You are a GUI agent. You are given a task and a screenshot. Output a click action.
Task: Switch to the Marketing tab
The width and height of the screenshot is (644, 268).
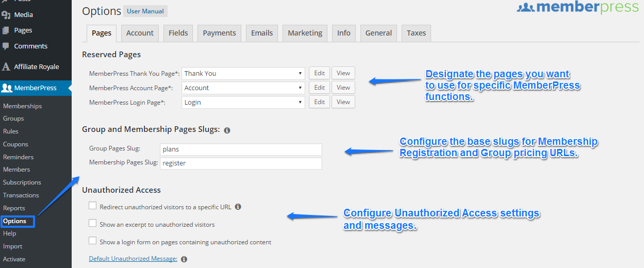coord(305,33)
